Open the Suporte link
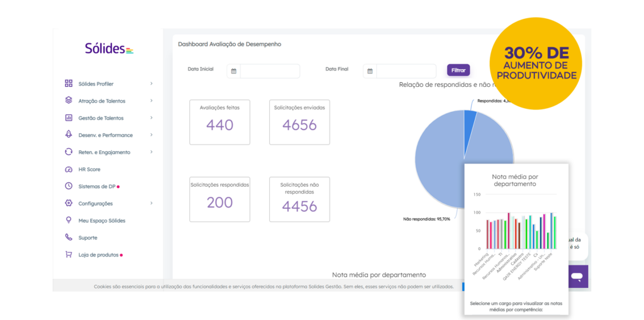 tap(88, 238)
